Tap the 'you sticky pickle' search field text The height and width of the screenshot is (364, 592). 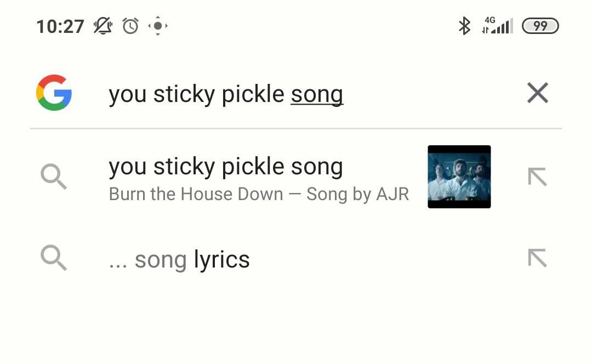[x=196, y=94]
